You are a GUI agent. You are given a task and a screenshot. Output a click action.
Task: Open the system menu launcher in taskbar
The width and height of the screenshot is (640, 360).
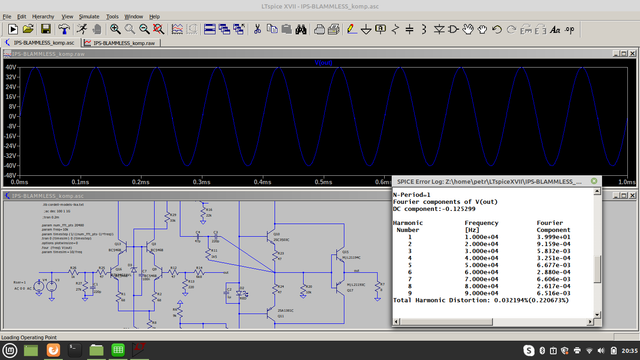pyautogui.click(x=10, y=350)
